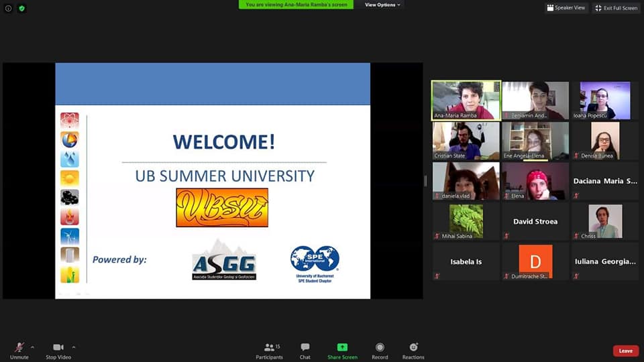Click the flame icon on the slide
This screenshot has width=644, height=362.
point(70,217)
